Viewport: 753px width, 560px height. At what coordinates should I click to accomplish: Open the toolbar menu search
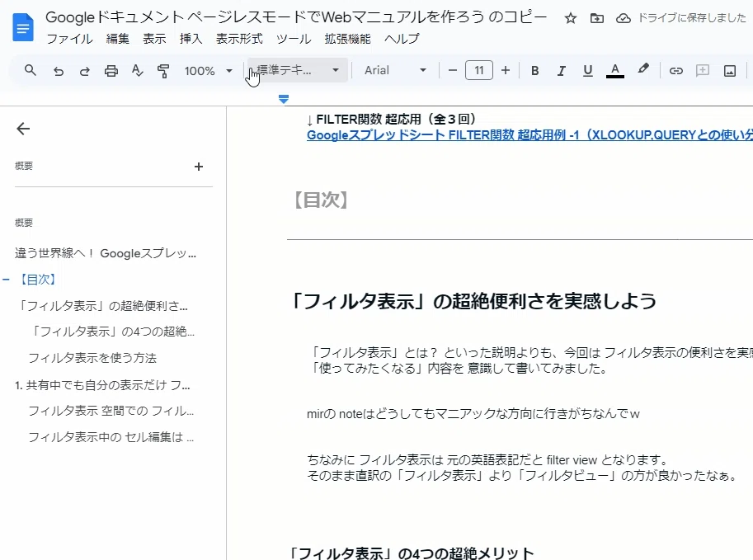pyautogui.click(x=31, y=71)
